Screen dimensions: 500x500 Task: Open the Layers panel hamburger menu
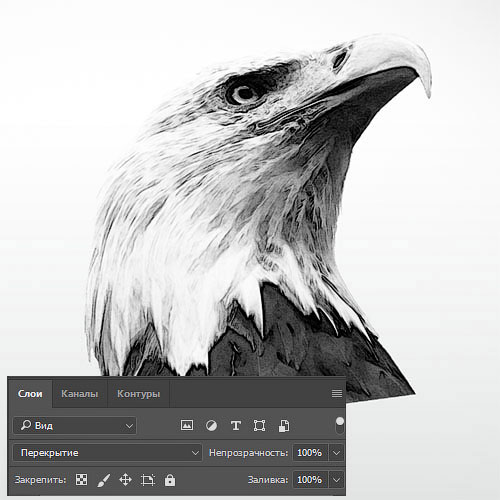pyautogui.click(x=337, y=393)
